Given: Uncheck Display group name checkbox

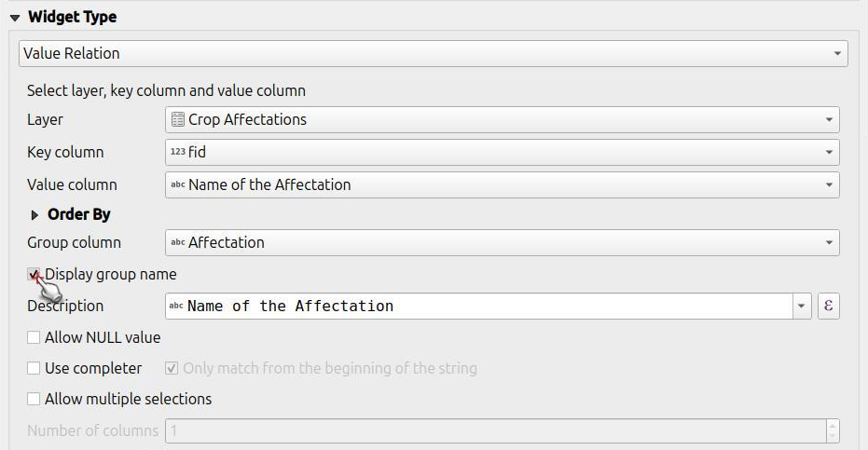Looking at the screenshot, I should tap(34, 274).
